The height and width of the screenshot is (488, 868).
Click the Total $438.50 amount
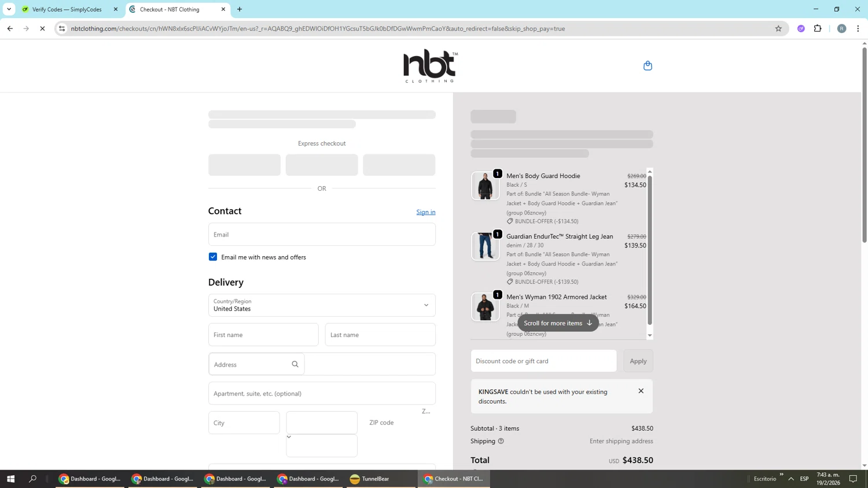point(638,460)
